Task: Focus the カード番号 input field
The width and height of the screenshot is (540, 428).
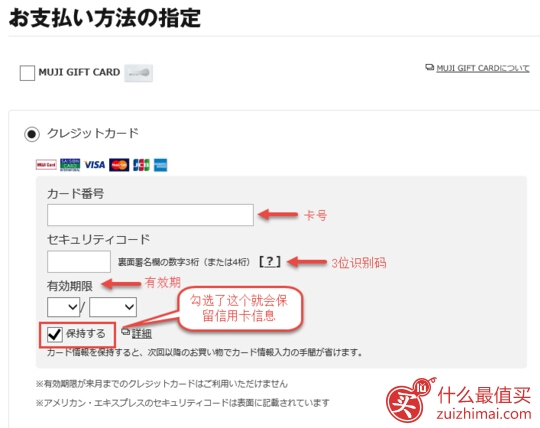Action: click(150, 215)
